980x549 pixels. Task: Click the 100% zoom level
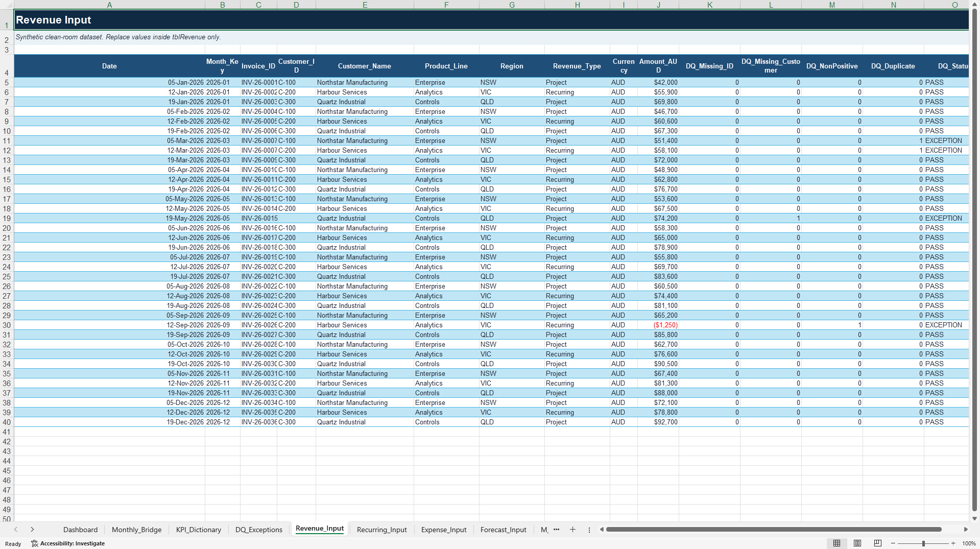pyautogui.click(x=969, y=543)
